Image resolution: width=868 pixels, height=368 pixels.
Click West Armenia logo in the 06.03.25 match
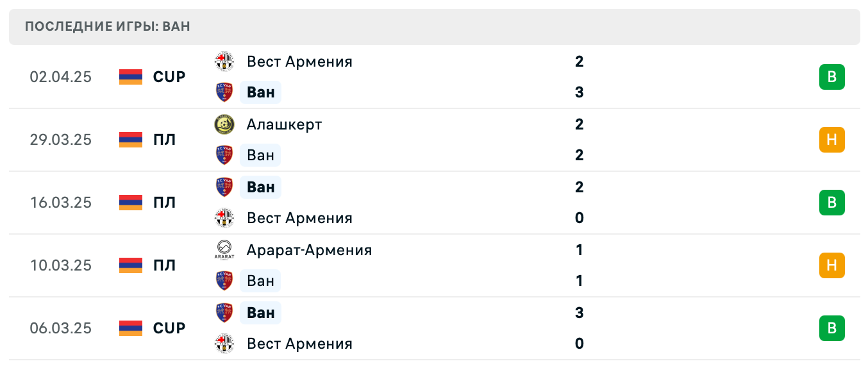click(224, 344)
